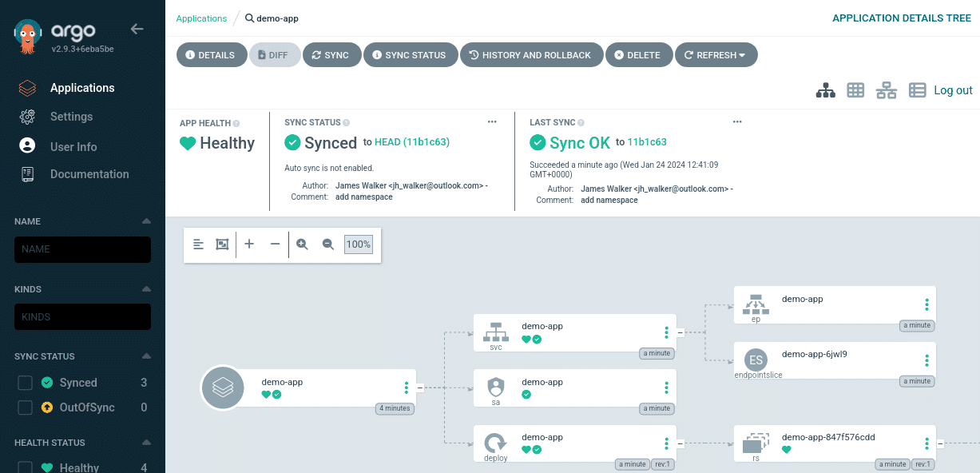Toggle the OutOfSync filter checkbox
Screen dimensions: 980x473
25,407
